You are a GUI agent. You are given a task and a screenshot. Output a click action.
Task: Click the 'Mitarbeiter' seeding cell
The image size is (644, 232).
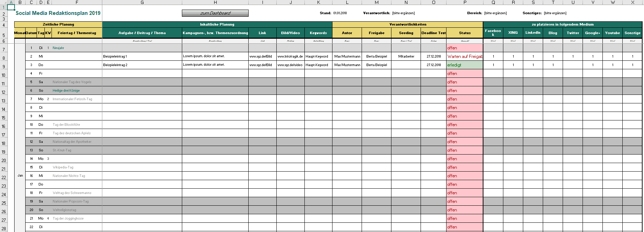click(406, 56)
